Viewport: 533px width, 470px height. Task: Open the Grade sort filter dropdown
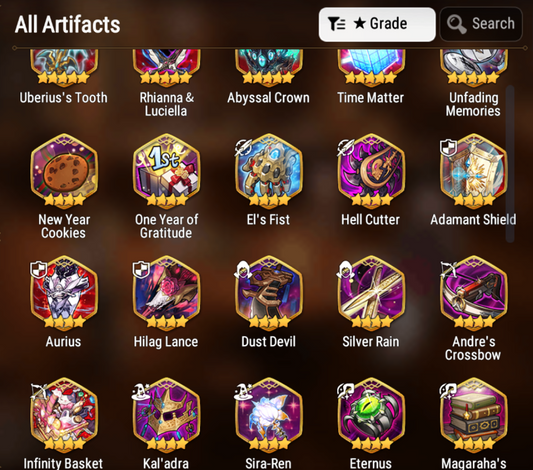click(x=377, y=24)
